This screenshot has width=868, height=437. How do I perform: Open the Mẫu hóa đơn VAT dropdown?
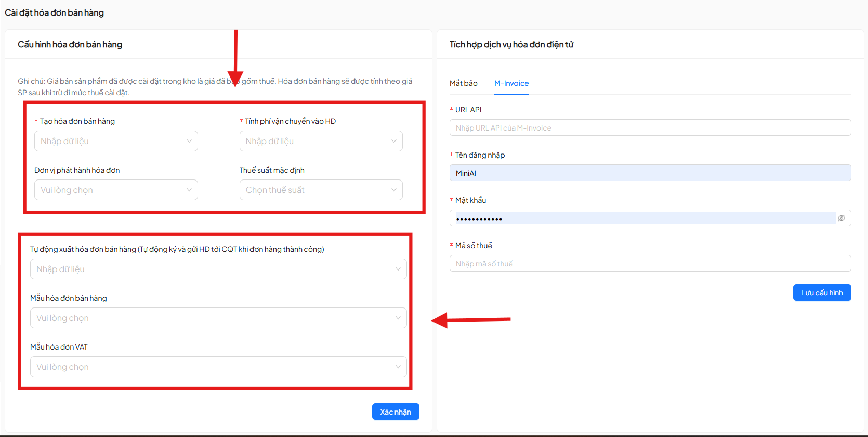tap(218, 367)
